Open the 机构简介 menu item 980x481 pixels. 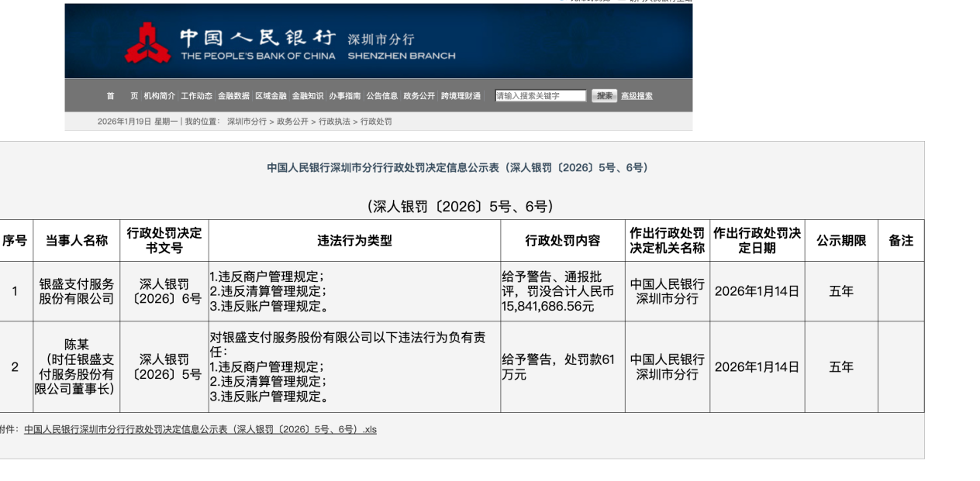(159, 96)
